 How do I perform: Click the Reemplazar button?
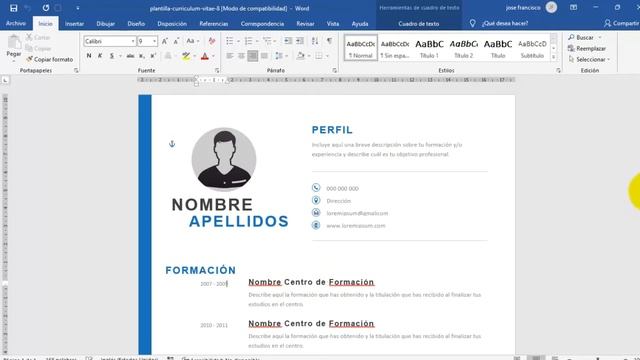click(x=587, y=48)
